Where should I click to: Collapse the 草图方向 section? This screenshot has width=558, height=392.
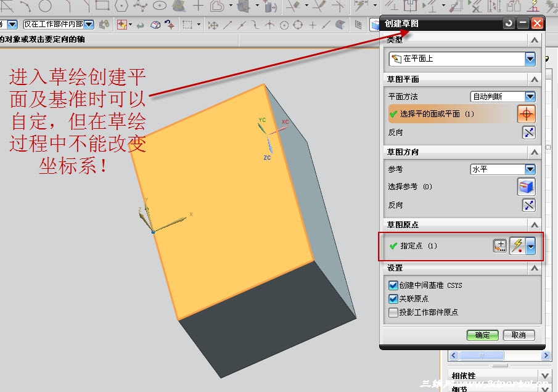(x=534, y=152)
